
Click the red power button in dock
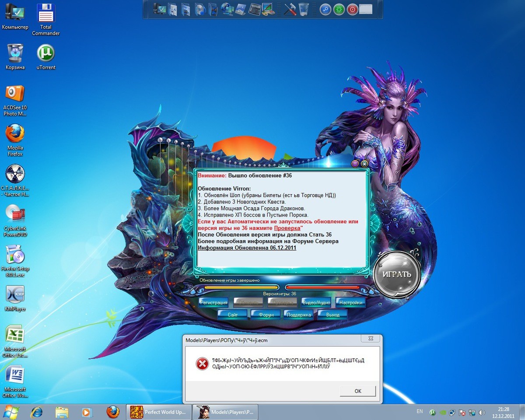(353, 9)
